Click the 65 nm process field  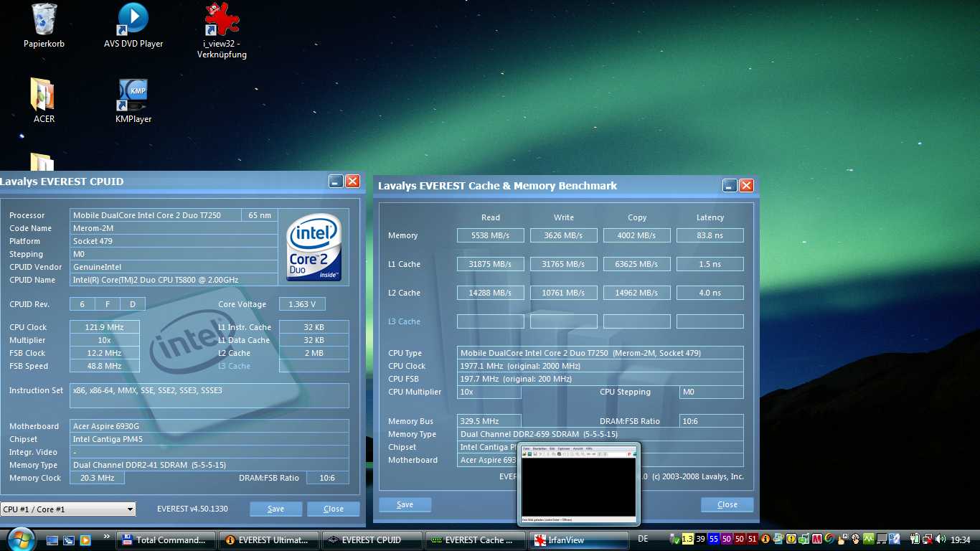click(260, 215)
